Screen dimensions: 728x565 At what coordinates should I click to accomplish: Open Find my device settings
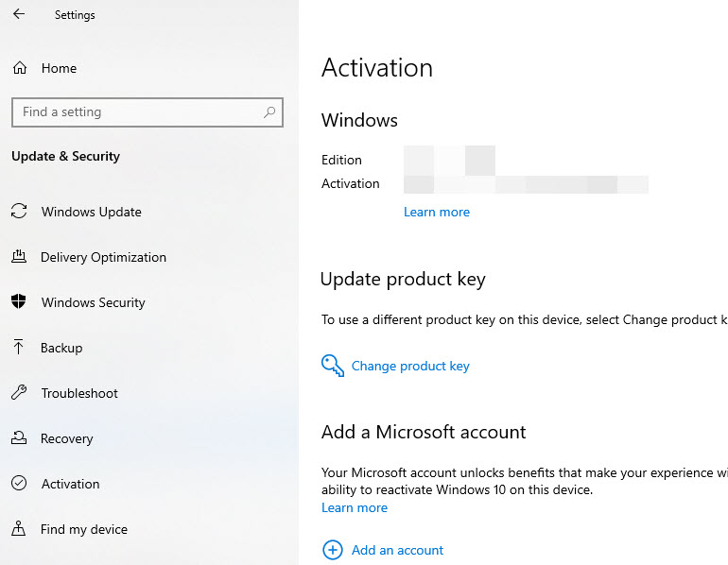tap(83, 529)
